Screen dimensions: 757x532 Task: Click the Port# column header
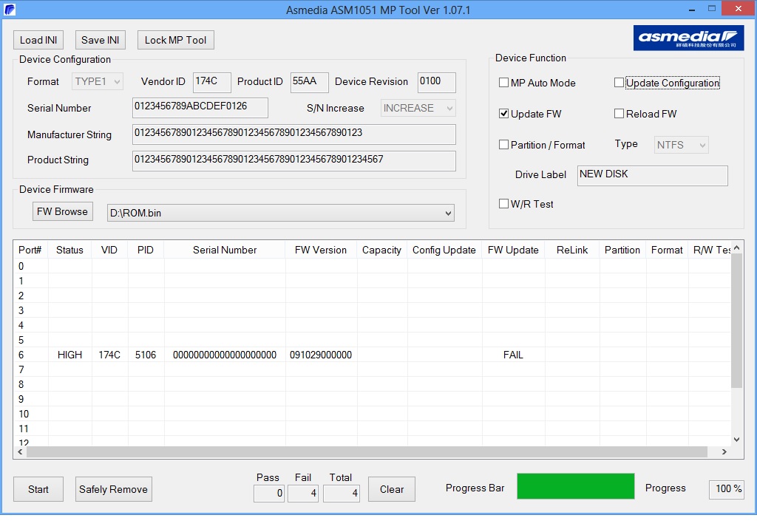pyautogui.click(x=30, y=250)
